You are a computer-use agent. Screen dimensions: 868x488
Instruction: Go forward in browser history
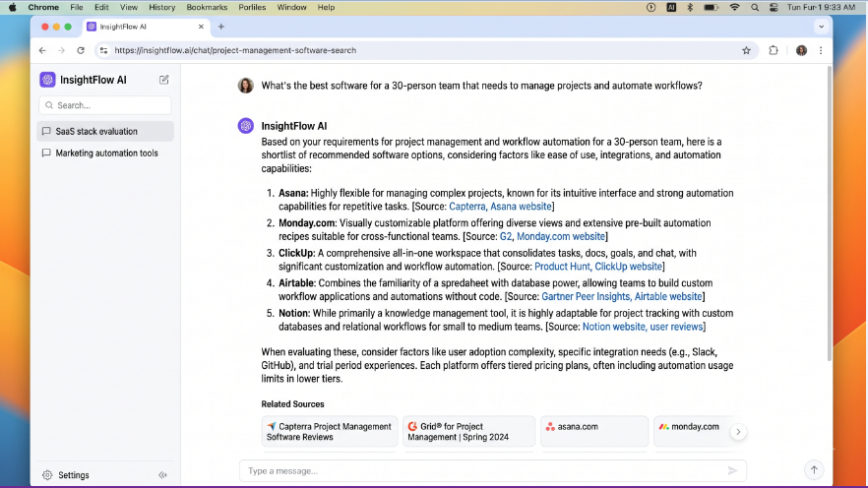61,50
